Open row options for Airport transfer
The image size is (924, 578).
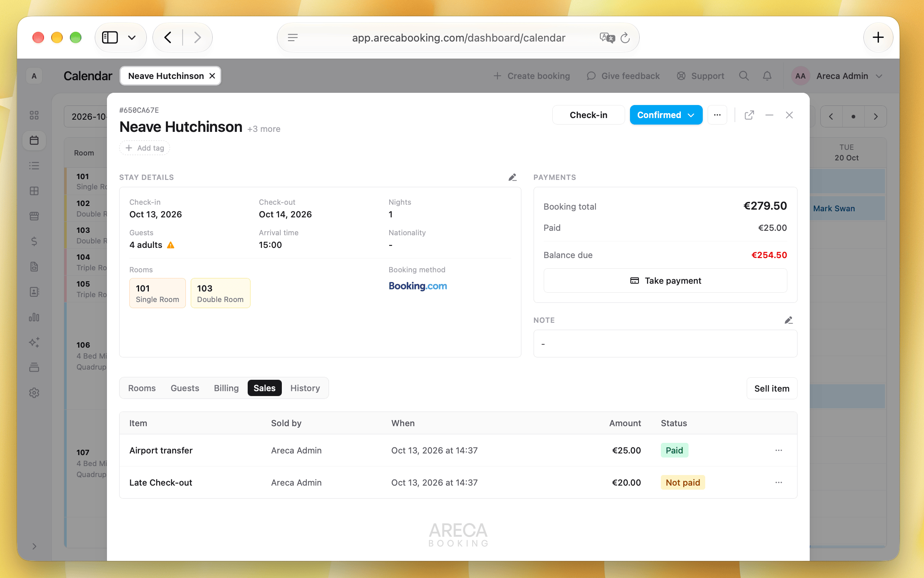778,451
